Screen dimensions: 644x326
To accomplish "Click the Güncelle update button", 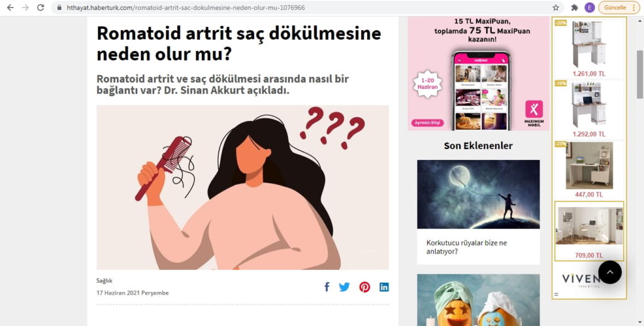I will [x=619, y=8].
